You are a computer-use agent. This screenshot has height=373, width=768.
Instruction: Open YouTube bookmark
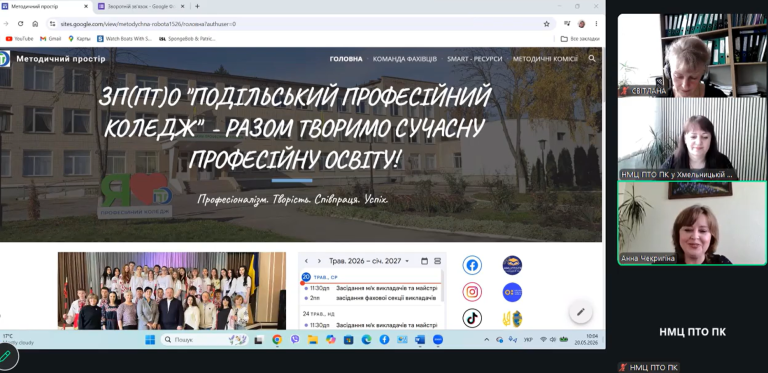click(x=19, y=38)
